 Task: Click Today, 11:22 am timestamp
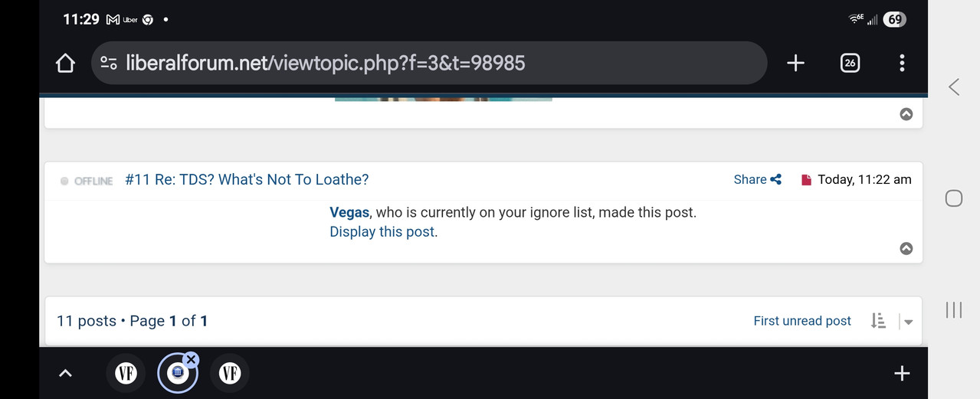tap(864, 179)
